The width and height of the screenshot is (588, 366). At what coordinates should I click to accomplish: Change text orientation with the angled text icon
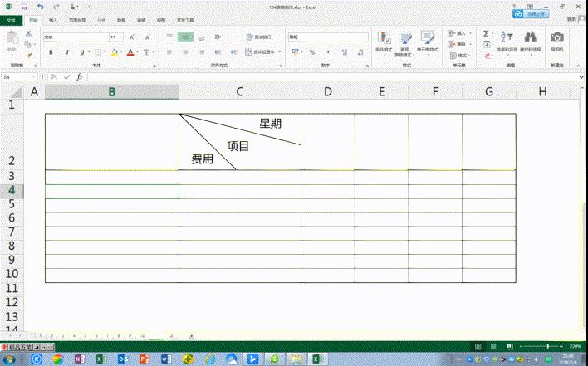click(218, 37)
